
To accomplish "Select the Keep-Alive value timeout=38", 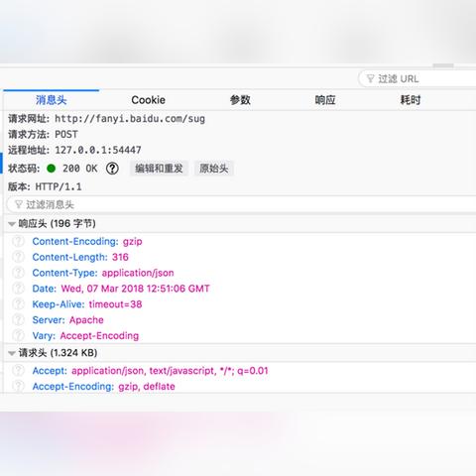I will tap(115, 304).
